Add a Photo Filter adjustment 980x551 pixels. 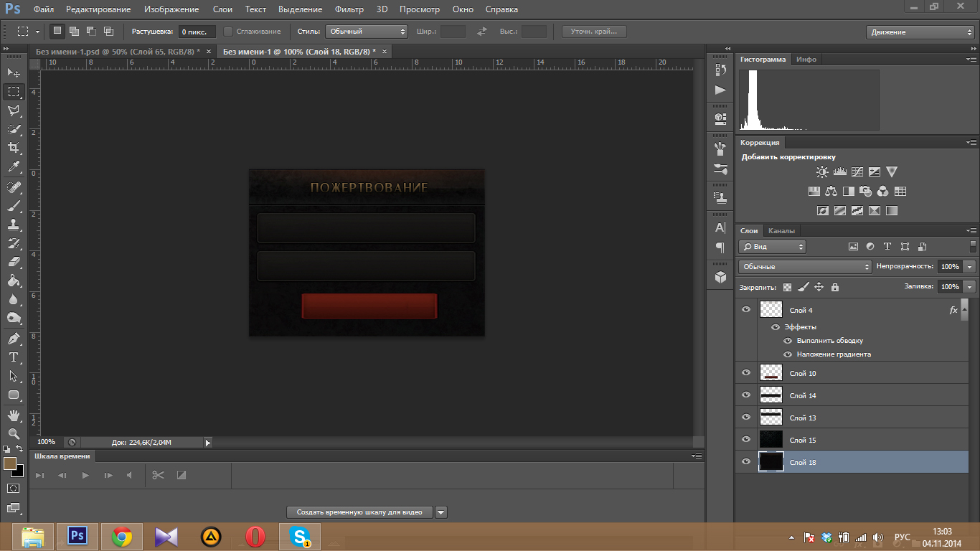pos(866,192)
